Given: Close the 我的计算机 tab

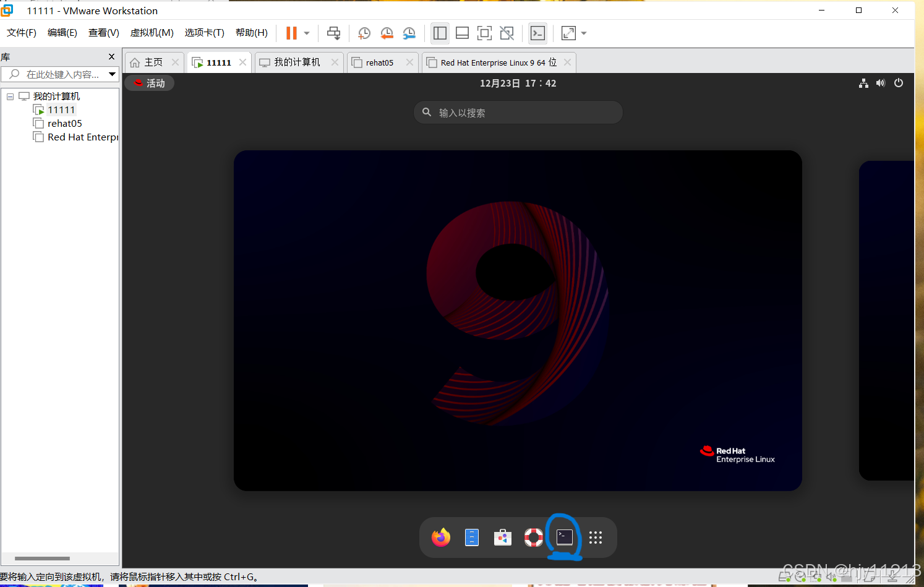Looking at the screenshot, I should click(x=335, y=62).
